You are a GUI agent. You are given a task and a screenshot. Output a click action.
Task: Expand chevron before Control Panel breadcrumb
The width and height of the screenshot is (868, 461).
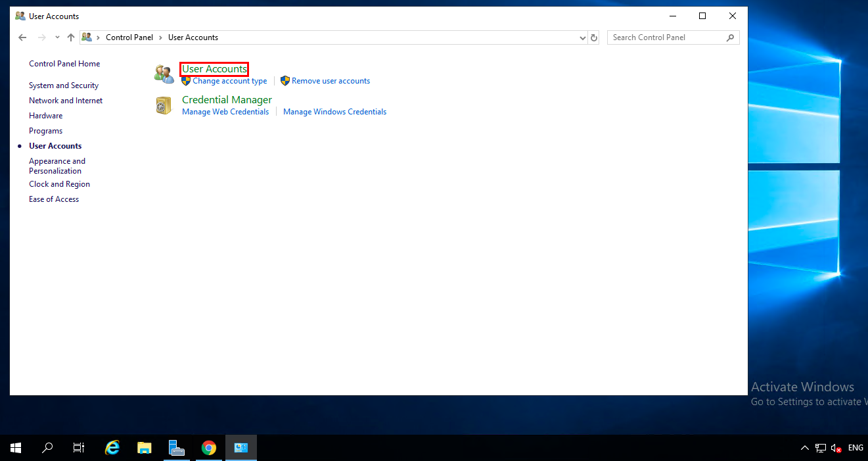pyautogui.click(x=99, y=37)
